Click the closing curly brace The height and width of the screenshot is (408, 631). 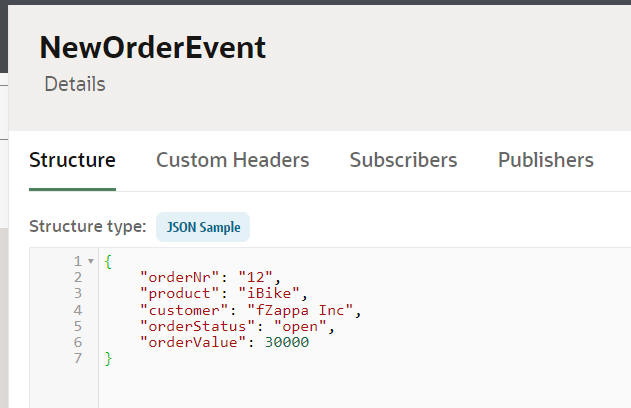109,358
